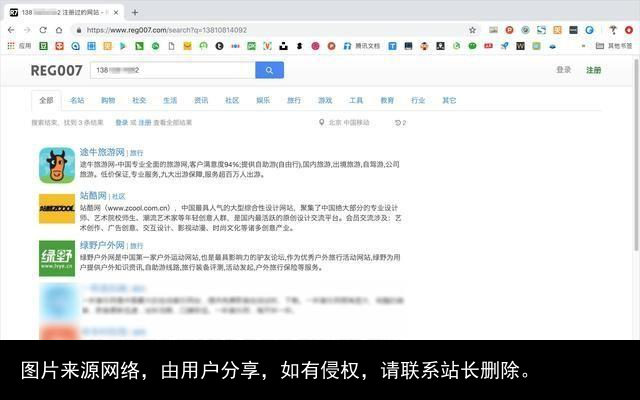Screen dimensions: 640x400
Task: Open the 站酷网 result title
Action: [x=93, y=196]
